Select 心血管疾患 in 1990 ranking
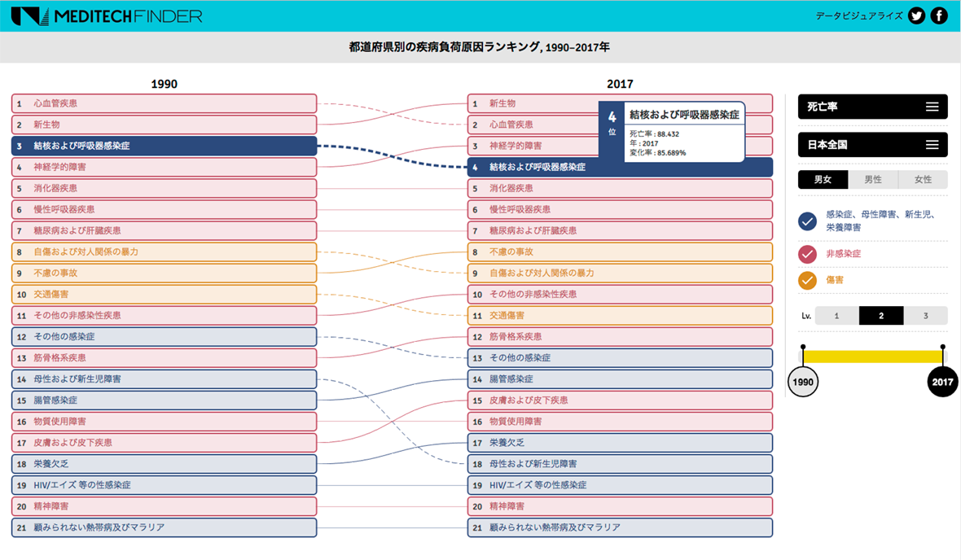The height and width of the screenshot is (560, 961). pyautogui.click(x=164, y=103)
